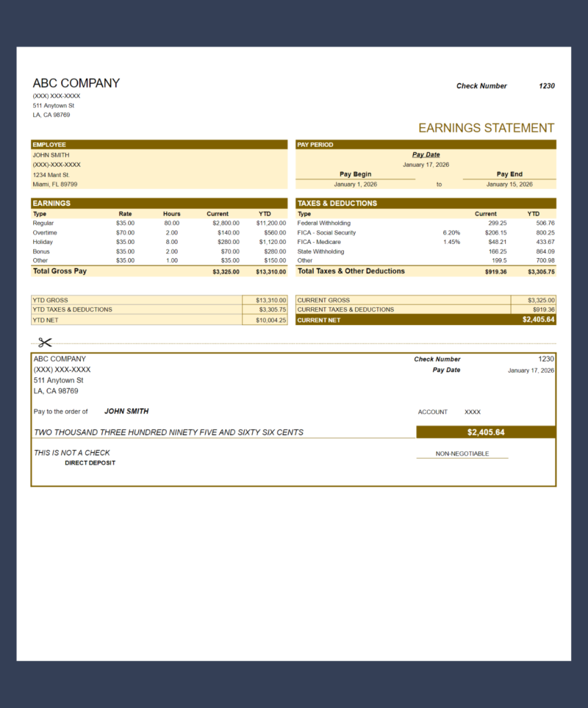Click the Bonus row label

tap(41, 251)
